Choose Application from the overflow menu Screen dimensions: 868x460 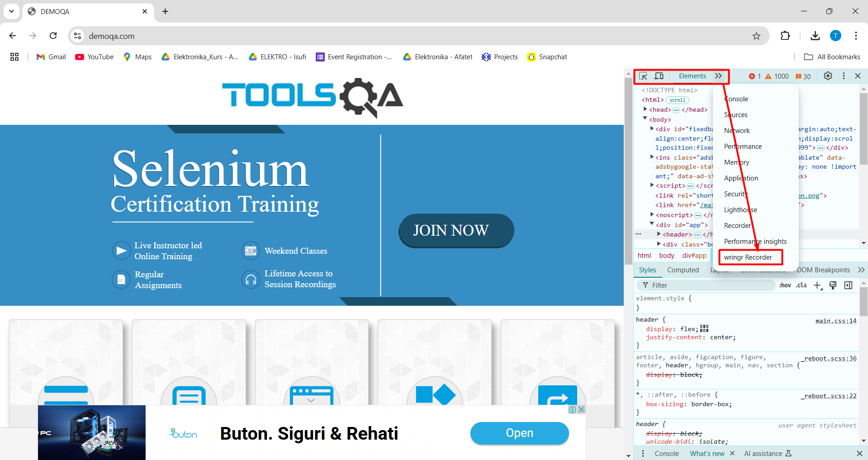click(x=741, y=178)
